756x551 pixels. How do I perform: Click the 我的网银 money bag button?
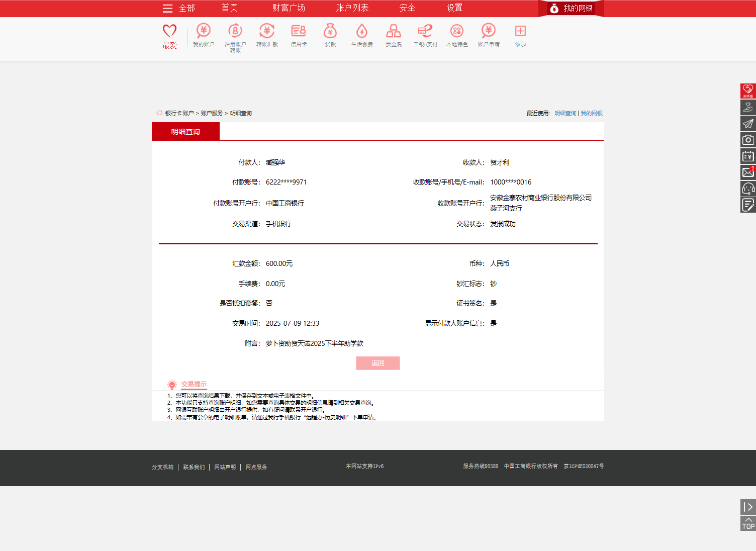coord(571,9)
